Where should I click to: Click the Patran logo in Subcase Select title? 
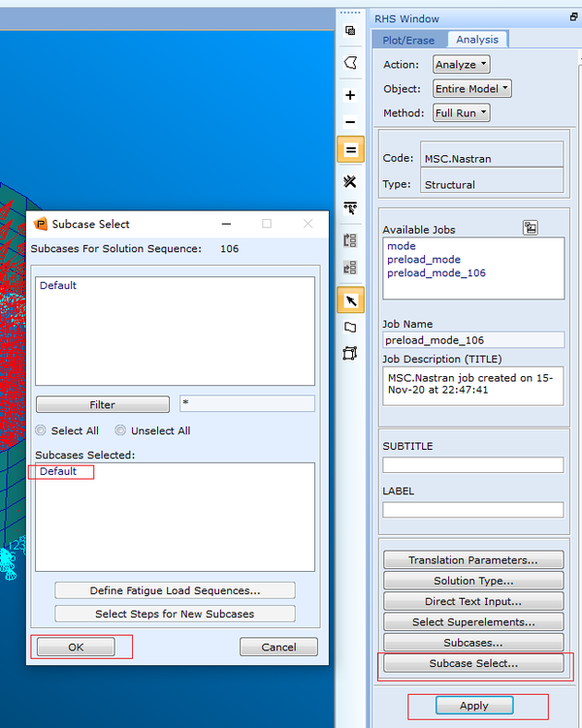click(x=41, y=224)
